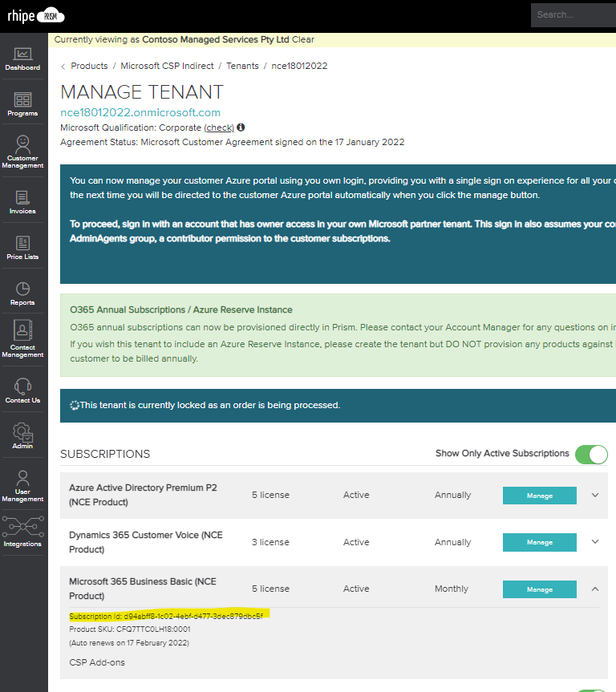Screen dimensions: 616x692
Task: Toggle Show Only Active Subscriptions switch
Action: [x=591, y=454]
